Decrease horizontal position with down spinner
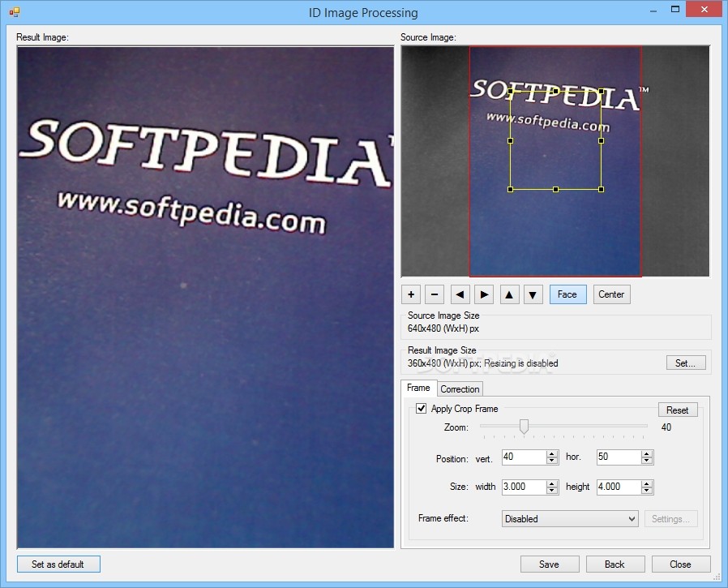Image resolution: width=728 pixels, height=588 pixels. tap(646, 461)
